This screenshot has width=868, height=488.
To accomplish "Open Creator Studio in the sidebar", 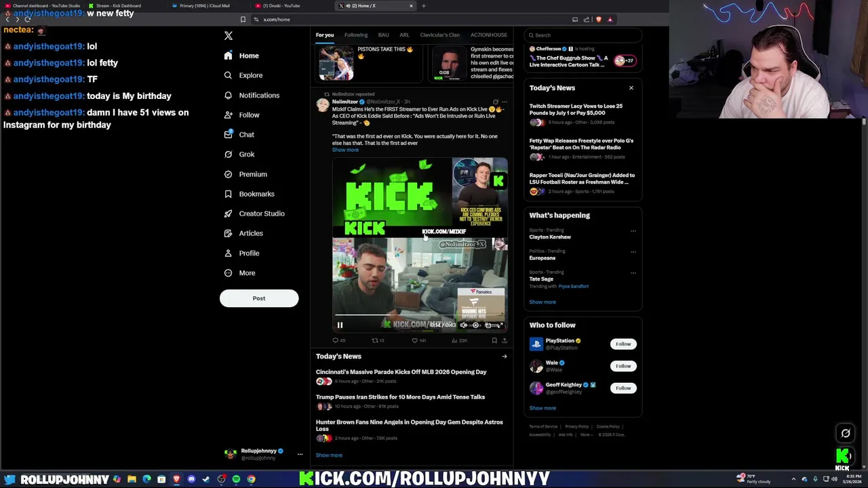I will (x=254, y=213).
